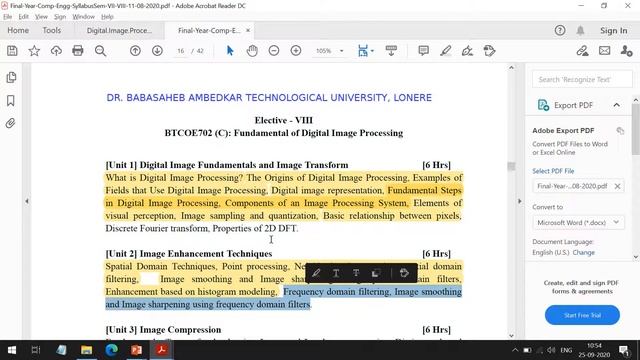The height and width of the screenshot is (360, 640).
Task: Open the notifications bell
Action: point(580,30)
